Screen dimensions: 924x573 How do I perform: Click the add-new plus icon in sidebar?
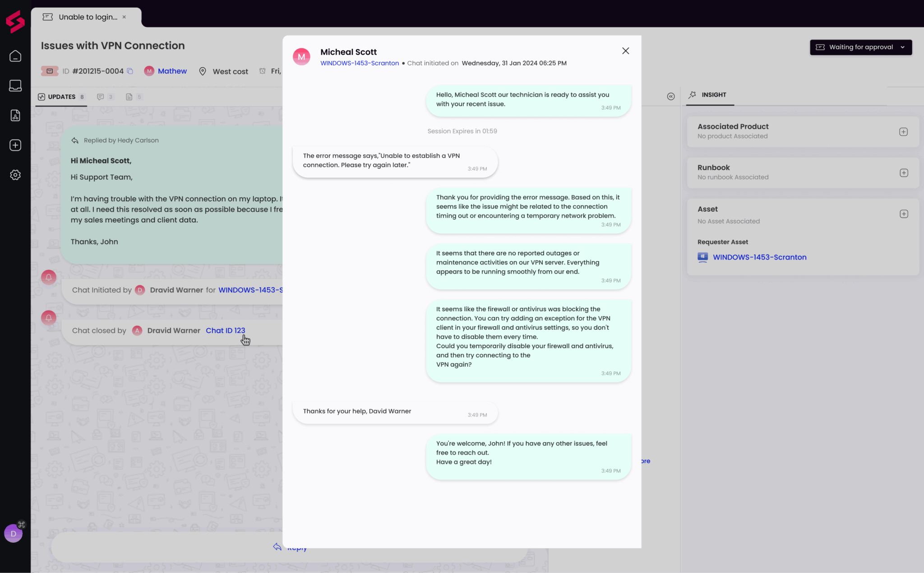coord(15,145)
